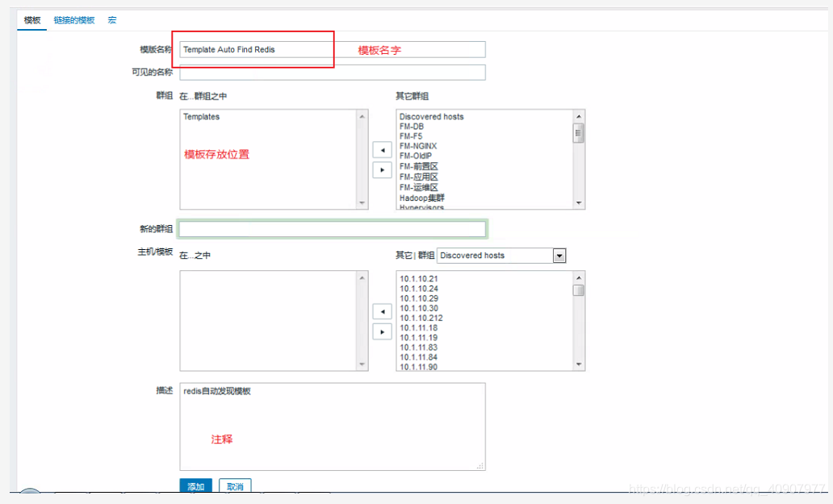The width and height of the screenshot is (833, 504).
Task: Move group left with the groups arrow button
Action: (x=382, y=150)
